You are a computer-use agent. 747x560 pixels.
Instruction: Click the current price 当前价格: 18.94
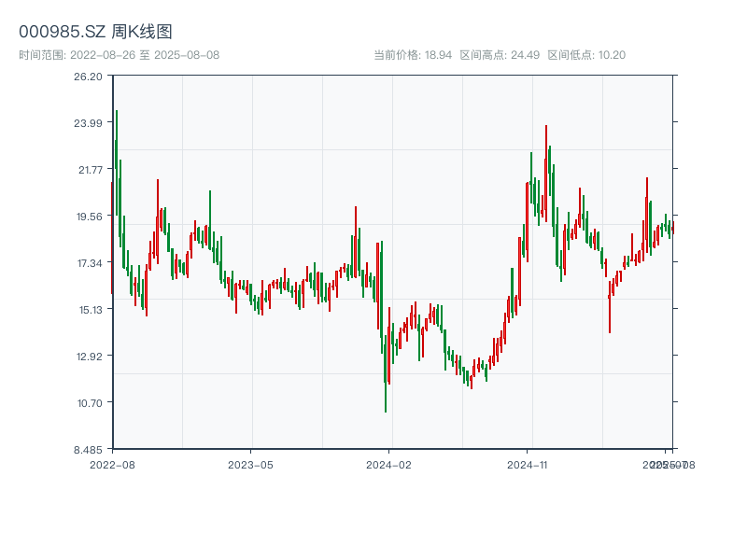(413, 55)
